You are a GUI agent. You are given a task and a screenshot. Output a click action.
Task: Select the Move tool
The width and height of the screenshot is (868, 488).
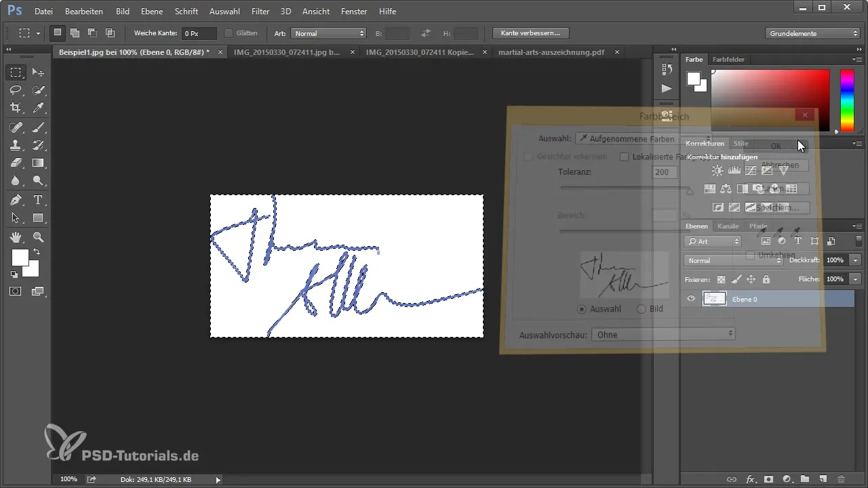(x=38, y=73)
